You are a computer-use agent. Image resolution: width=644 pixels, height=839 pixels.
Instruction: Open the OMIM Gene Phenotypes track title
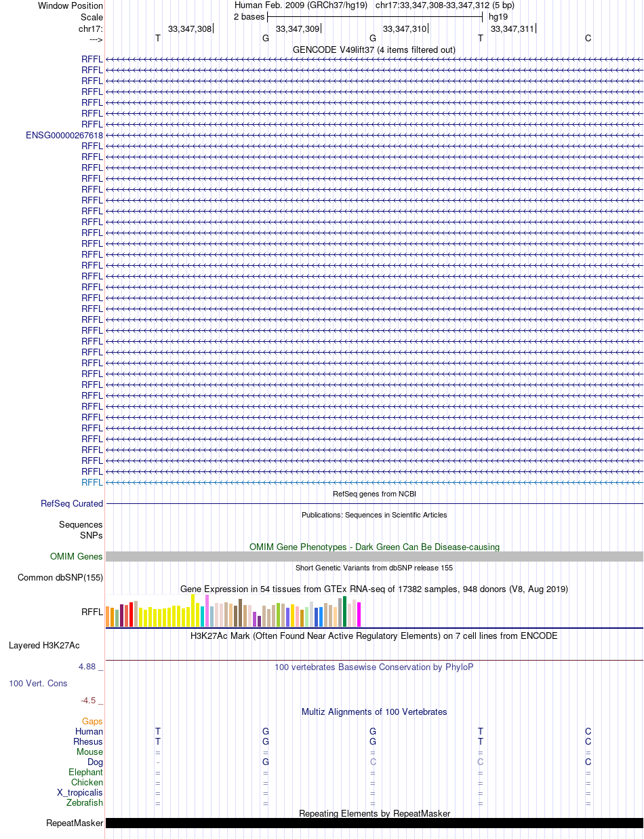click(374, 547)
